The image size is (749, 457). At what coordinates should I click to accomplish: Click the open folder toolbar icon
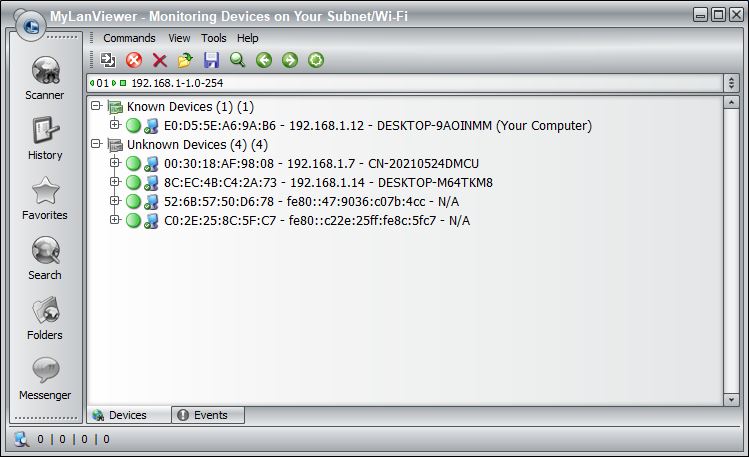pos(185,60)
